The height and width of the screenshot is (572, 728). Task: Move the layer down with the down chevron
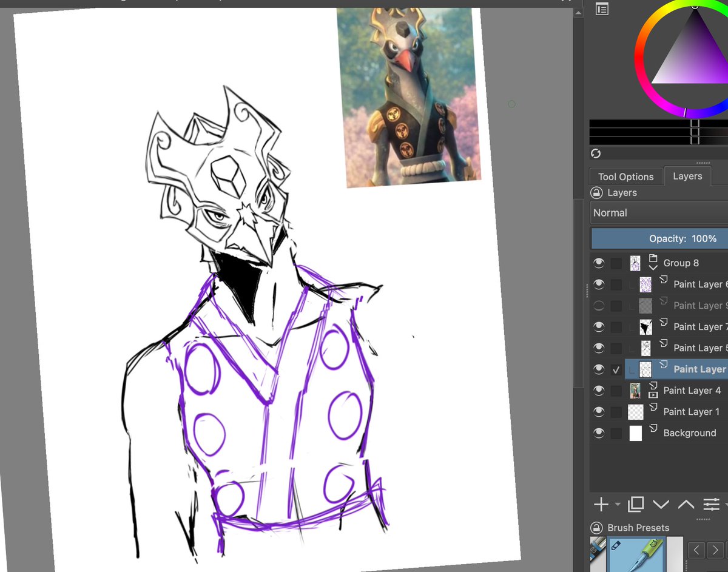click(661, 504)
